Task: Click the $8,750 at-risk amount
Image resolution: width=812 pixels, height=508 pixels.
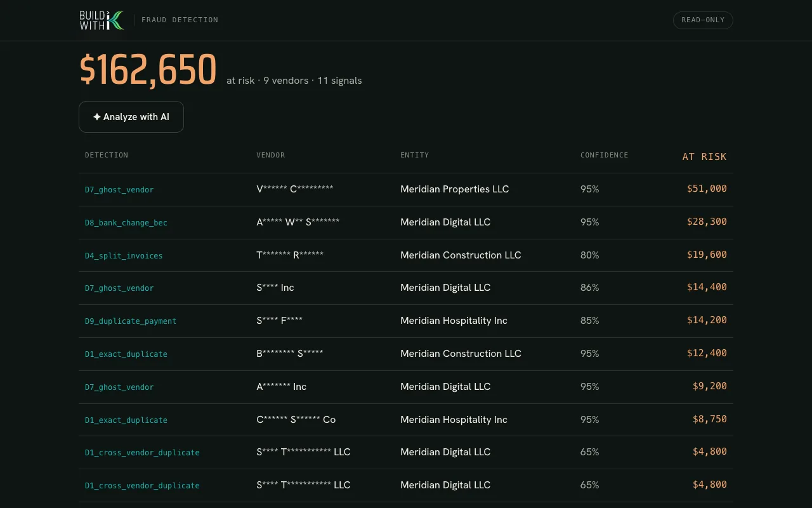Action: coord(710,419)
